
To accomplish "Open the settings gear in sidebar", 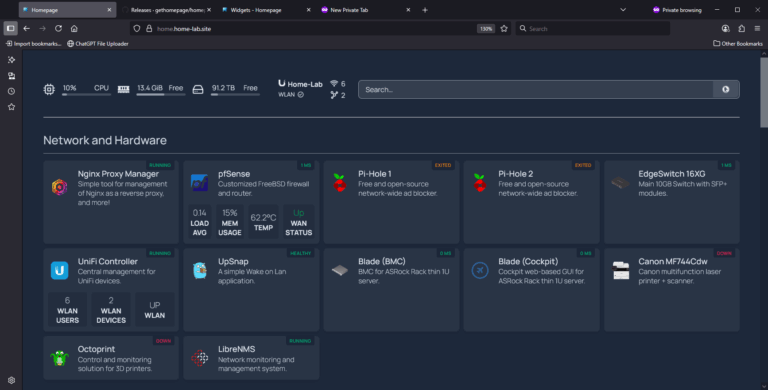I will tap(11, 380).
